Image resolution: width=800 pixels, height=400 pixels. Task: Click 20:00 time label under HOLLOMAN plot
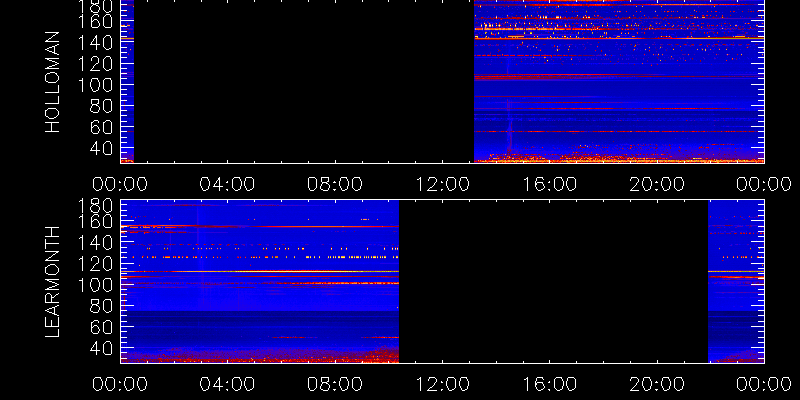(657, 184)
